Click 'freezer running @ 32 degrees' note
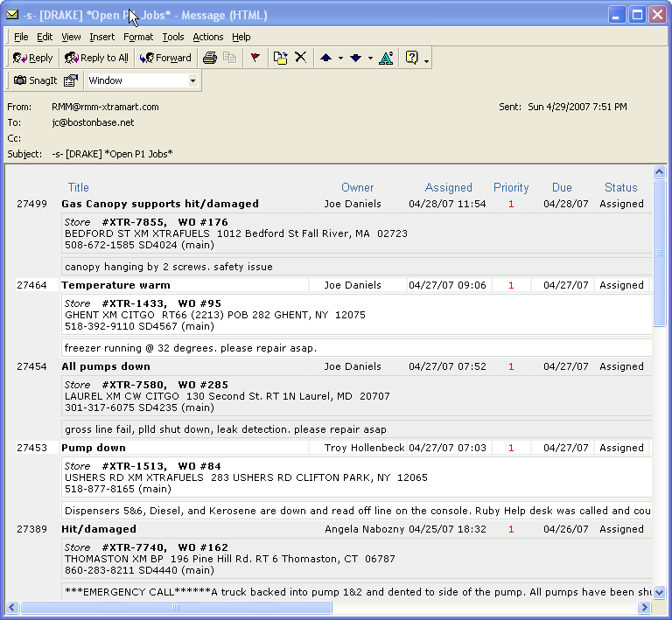 (x=191, y=348)
